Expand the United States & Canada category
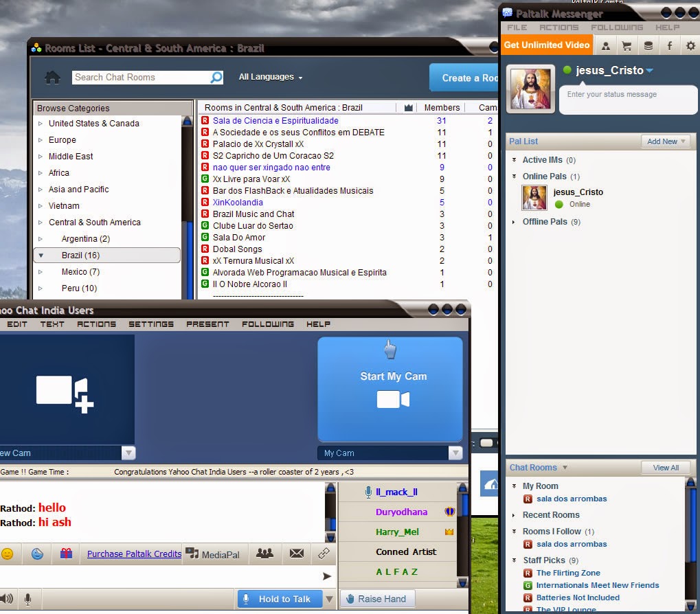 pos(40,124)
